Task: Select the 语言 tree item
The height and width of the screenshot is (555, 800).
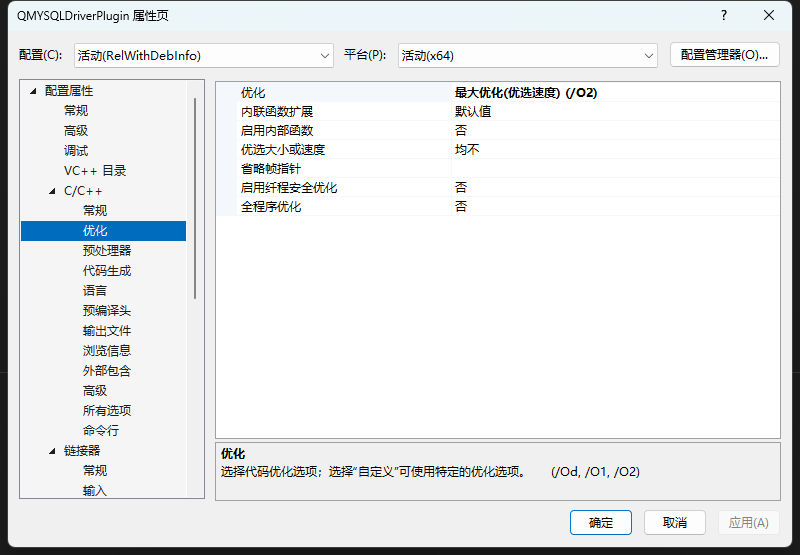Action: 95,291
